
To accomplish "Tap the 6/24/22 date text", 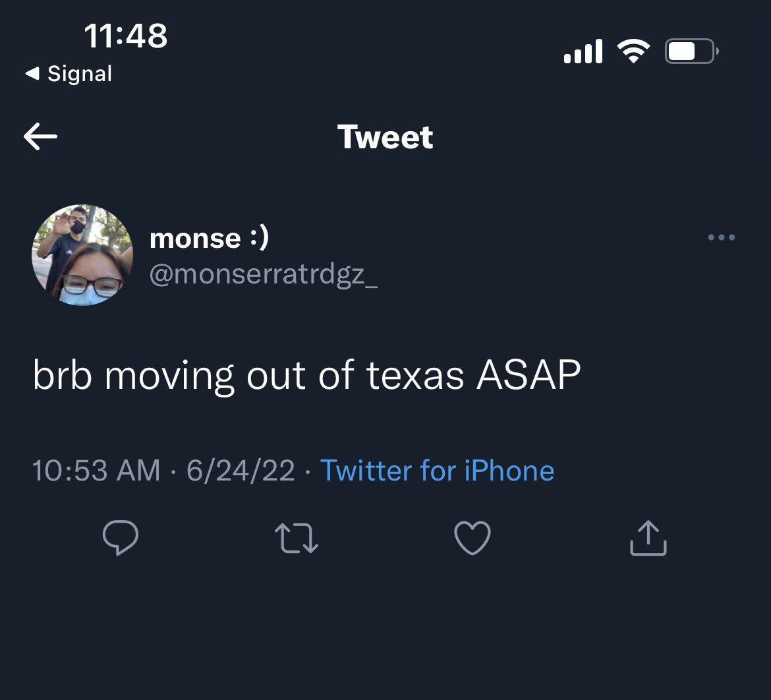I will coord(241,470).
